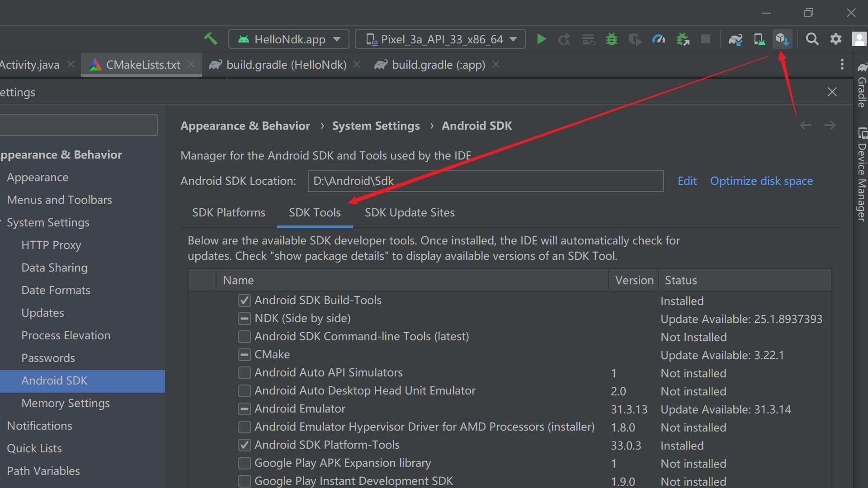Uncheck Android SDK Build-Tools checkbox
The height and width of the screenshot is (488, 868).
click(245, 300)
